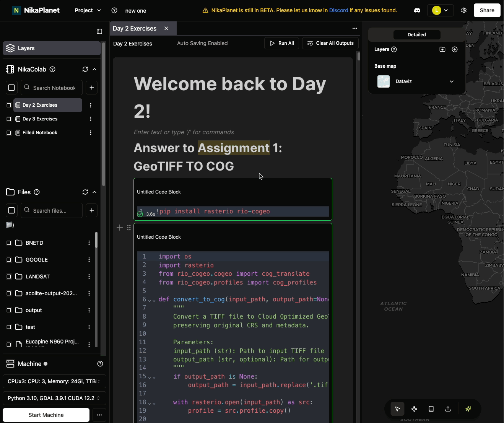The width and height of the screenshot is (504, 423).
Task: Click the Share button
Action: (487, 10)
